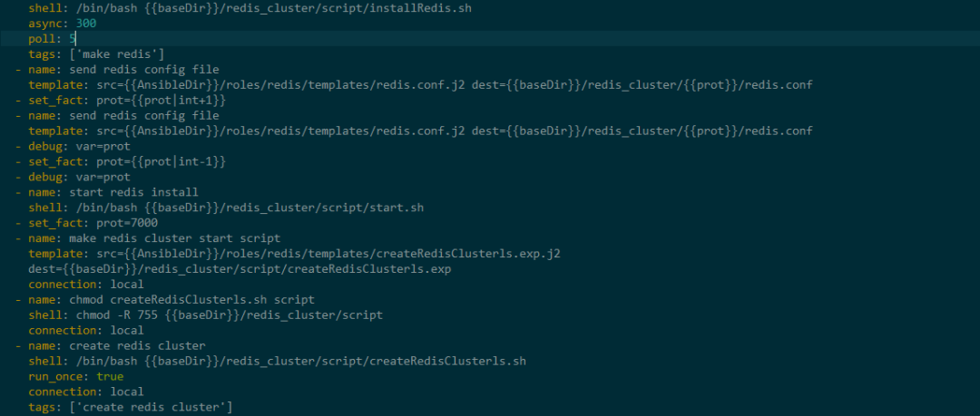Screen dimensions: 980x416
Task: Select the async value 300
Action: point(85,24)
